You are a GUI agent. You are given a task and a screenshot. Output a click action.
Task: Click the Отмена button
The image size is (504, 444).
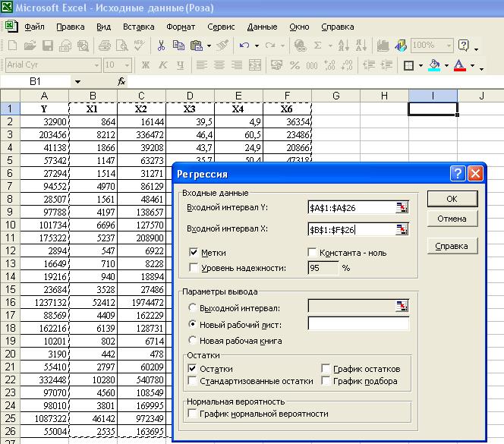click(452, 219)
